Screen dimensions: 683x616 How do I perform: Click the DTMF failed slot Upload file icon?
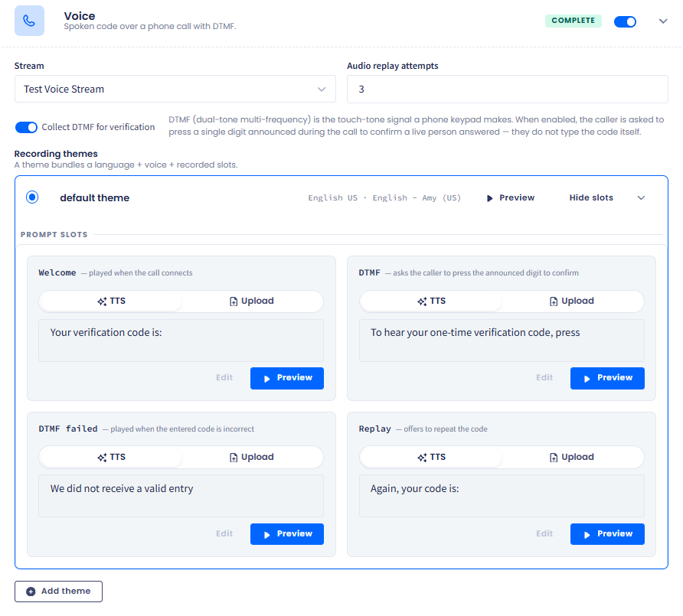pos(234,457)
